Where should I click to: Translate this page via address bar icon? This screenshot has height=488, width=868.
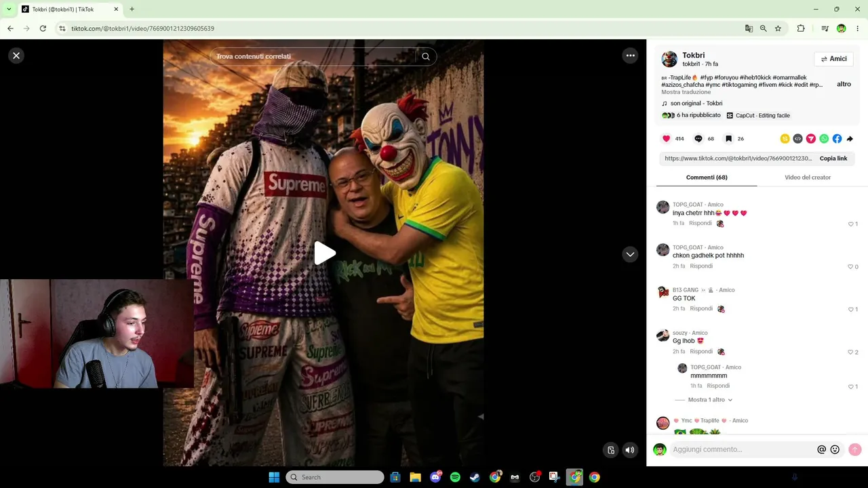[x=749, y=28]
